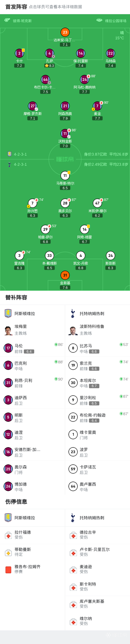
Task: Click 马蒂斯-特尔 number 11 player circle
Action: [65, 176]
